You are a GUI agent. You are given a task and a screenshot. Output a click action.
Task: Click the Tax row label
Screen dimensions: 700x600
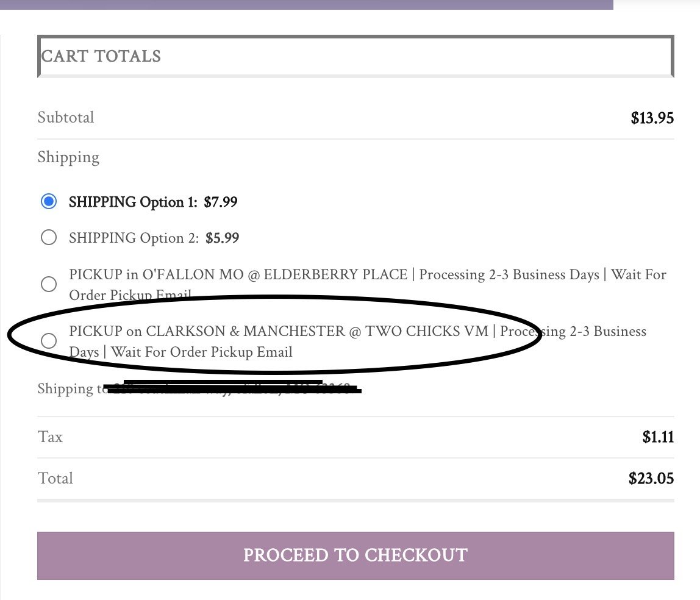click(50, 437)
